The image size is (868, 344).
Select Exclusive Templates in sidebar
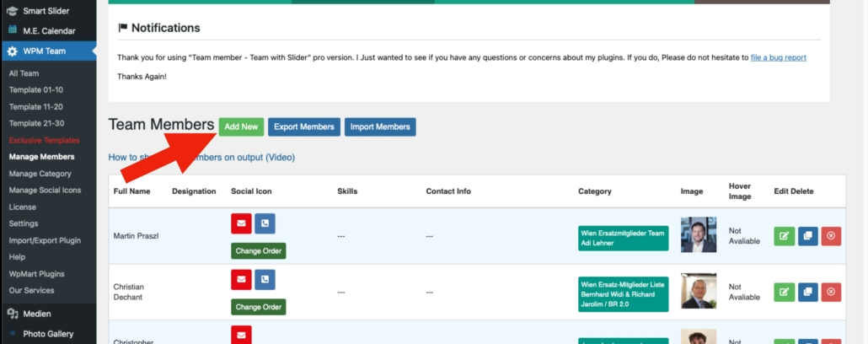[44, 140]
